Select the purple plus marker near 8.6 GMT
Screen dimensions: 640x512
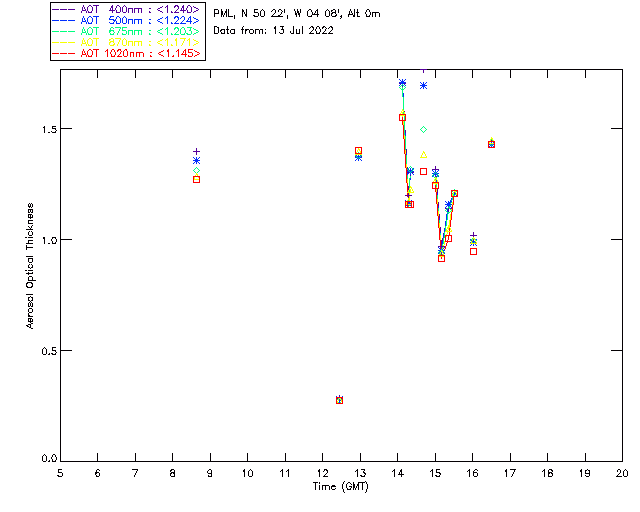196,151
